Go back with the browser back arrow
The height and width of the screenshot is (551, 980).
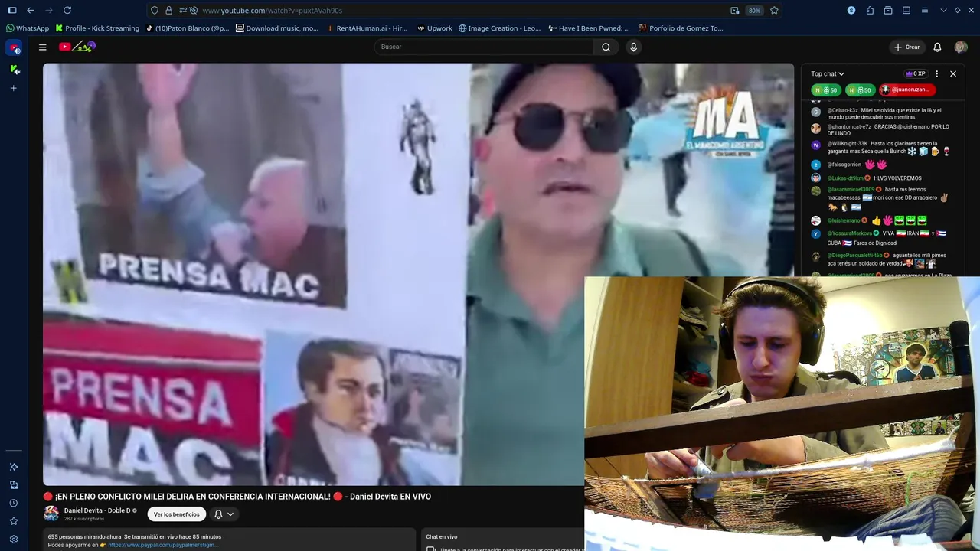click(30, 11)
